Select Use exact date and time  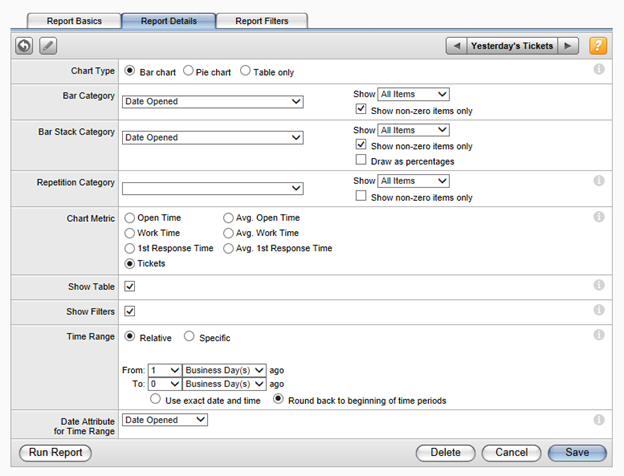point(156,399)
